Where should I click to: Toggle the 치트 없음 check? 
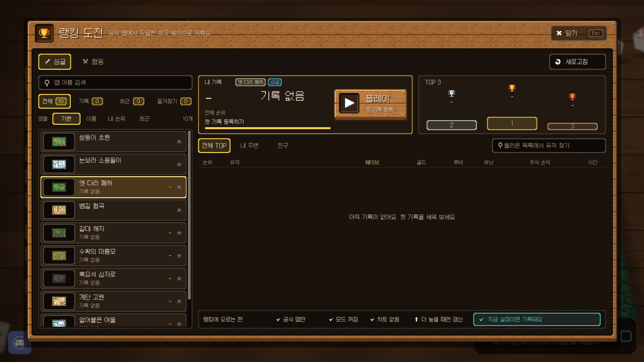384,319
